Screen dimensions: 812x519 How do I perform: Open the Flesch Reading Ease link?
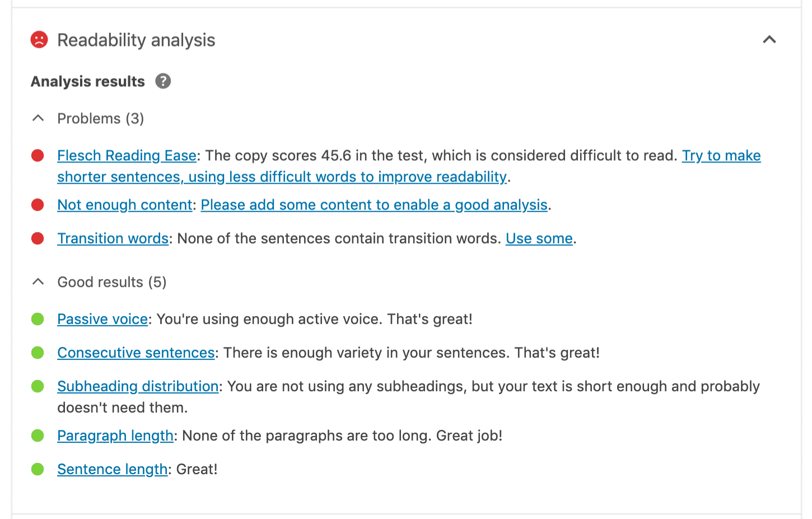tap(126, 155)
